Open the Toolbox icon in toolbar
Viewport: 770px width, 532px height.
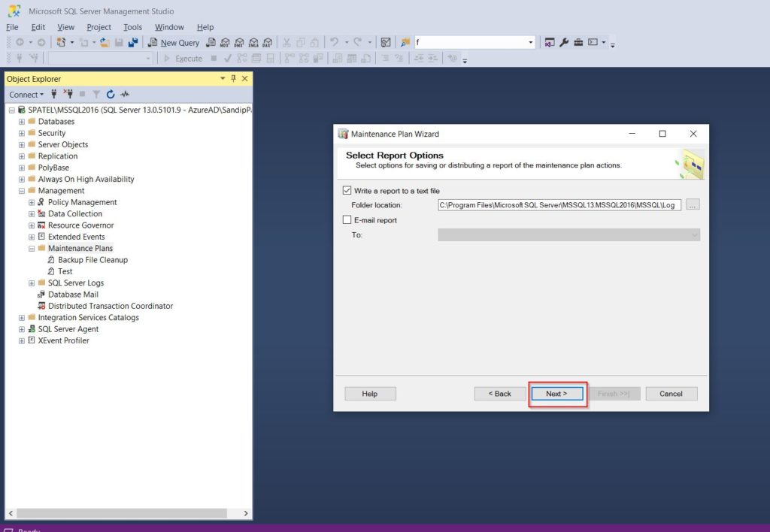tap(578, 43)
